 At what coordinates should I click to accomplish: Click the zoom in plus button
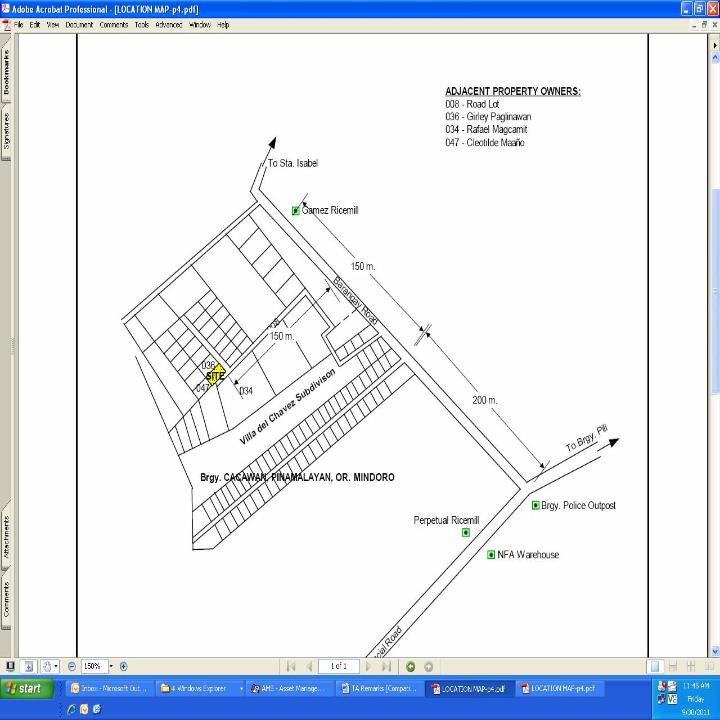(x=123, y=666)
